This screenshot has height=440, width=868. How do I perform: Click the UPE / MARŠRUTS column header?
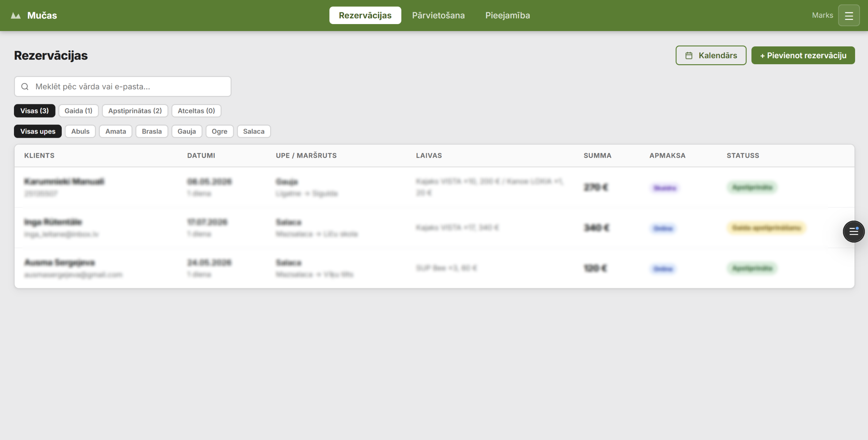(306, 156)
